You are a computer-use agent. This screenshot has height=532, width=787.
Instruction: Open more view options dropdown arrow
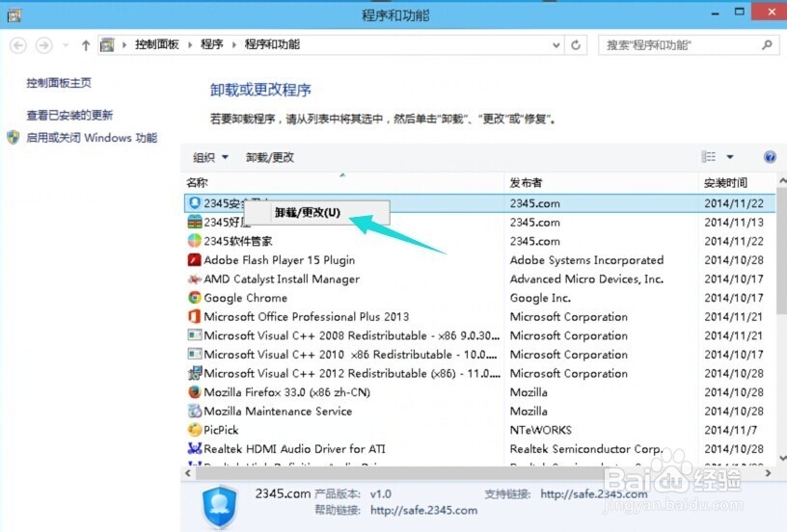(x=730, y=157)
